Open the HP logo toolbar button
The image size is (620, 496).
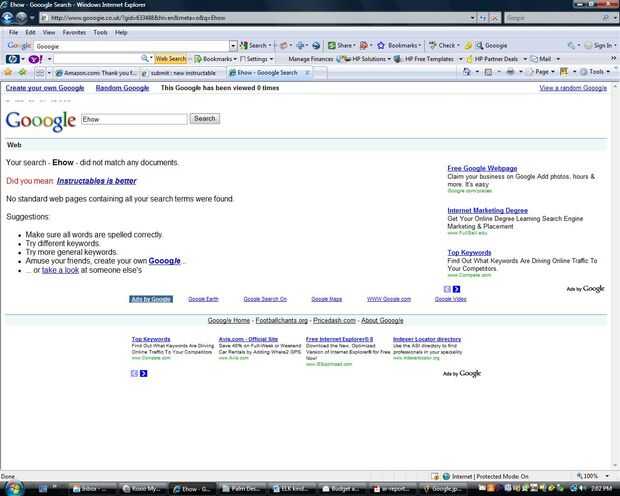coord(12,59)
